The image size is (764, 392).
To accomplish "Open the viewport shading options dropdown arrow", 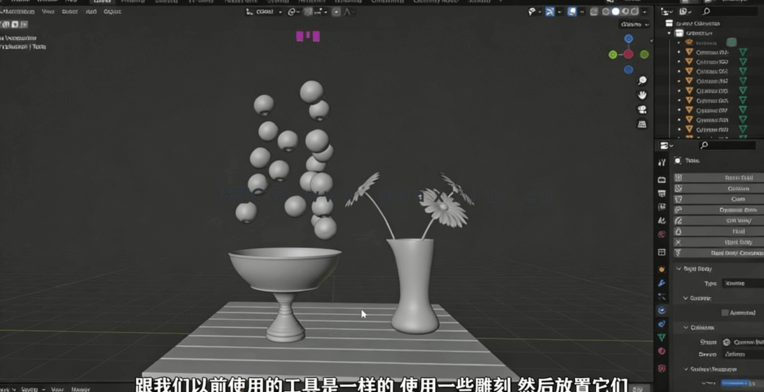I will (645, 12).
